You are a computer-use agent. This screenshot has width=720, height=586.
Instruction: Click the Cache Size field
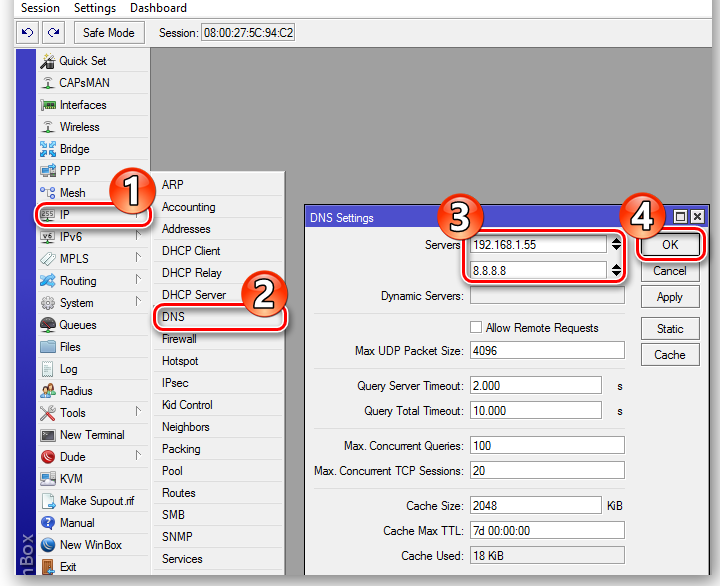pyautogui.click(x=536, y=506)
